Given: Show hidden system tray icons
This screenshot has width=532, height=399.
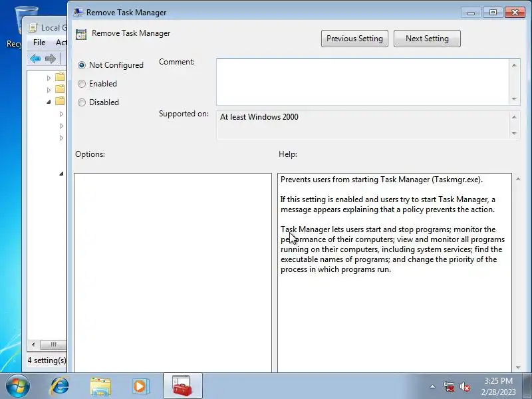Looking at the screenshot, I should tap(433, 386).
